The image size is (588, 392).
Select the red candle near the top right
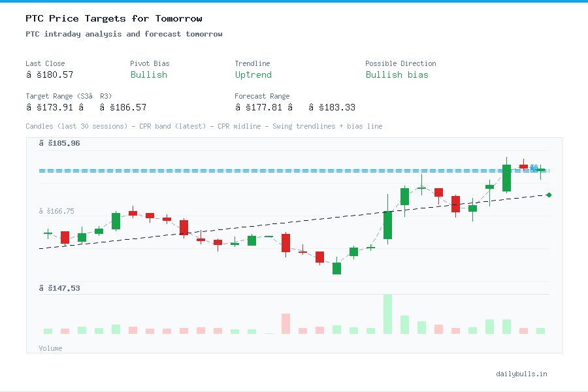tap(524, 166)
